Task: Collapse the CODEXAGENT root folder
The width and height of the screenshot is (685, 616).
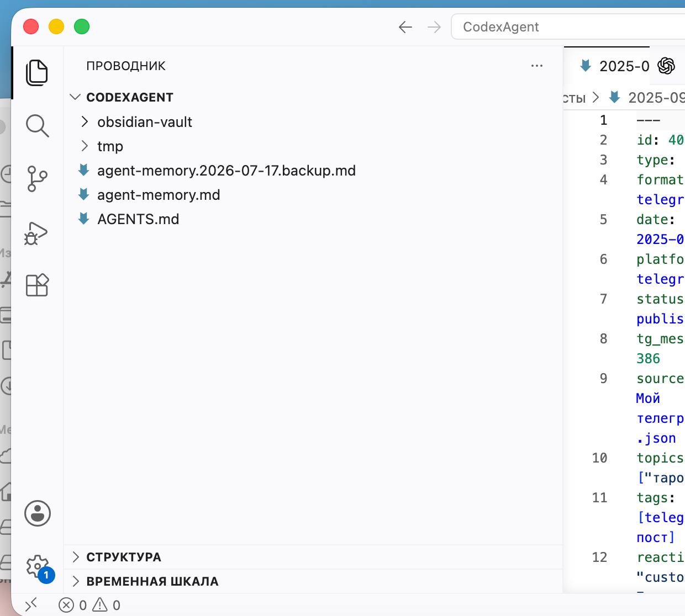Action: tap(76, 97)
